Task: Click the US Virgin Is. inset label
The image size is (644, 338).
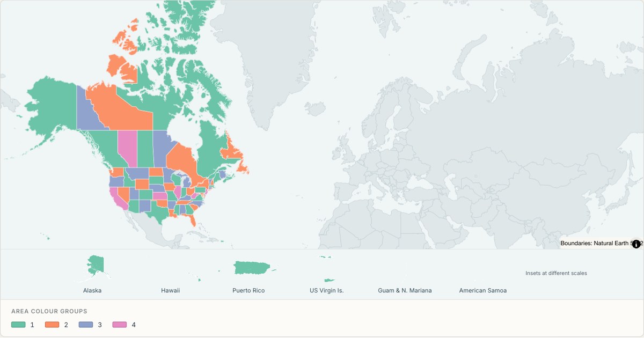Action: pos(326,290)
